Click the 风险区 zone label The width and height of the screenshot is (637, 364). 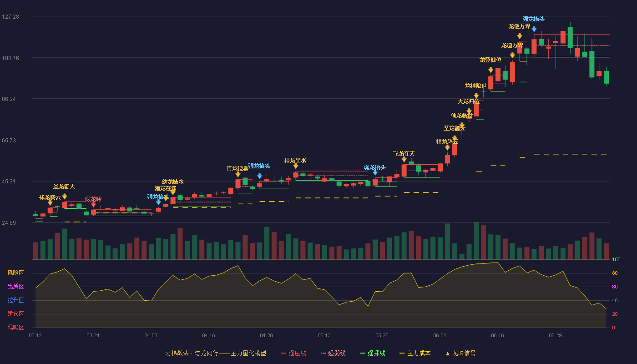(x=16, y=273)
